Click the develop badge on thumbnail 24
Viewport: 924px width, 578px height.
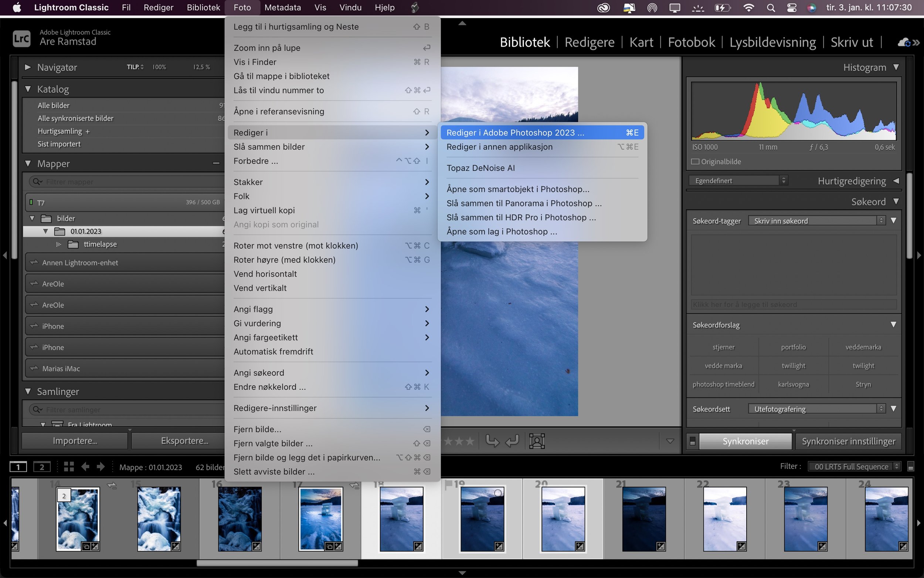click(903, 546)
